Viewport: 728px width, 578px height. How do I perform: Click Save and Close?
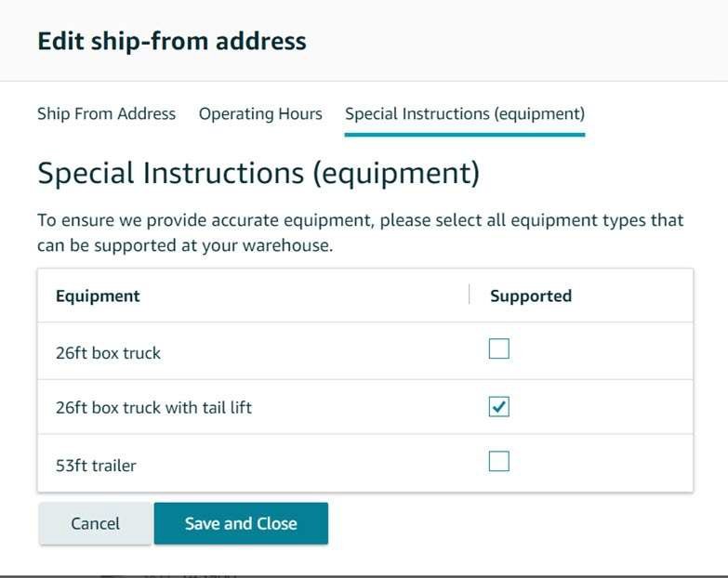pos(241,523)
